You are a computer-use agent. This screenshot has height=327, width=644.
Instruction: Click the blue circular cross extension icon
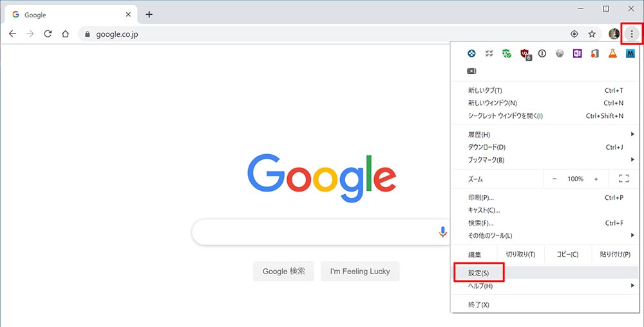pos(471,53)
